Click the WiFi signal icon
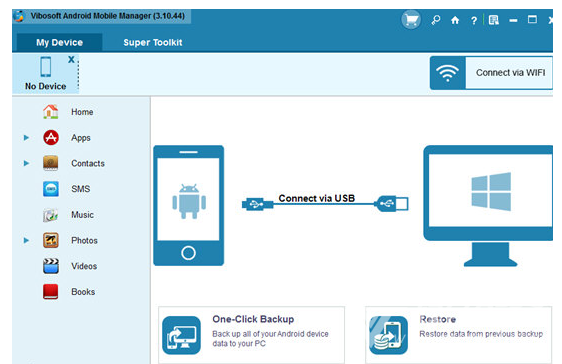Viewport: 562px width, 364px height. (447, 73)
